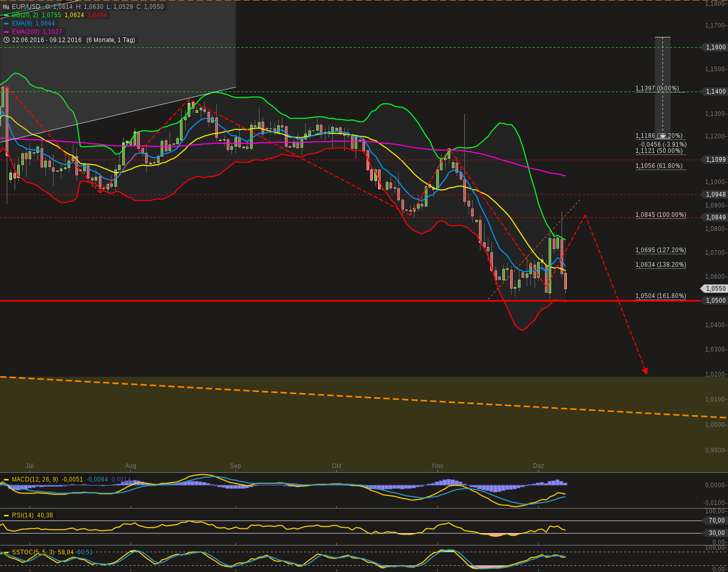The height and width of the screenshot is (572, 728).
Task: Click the (6 Monate, 1 Tag) period text
Action: [111, 40]
